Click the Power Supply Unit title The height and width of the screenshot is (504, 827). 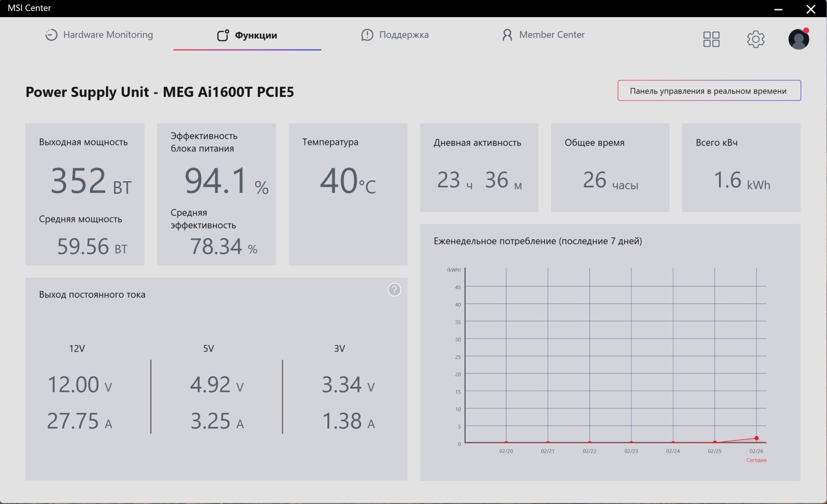click(x=160, y=92)
